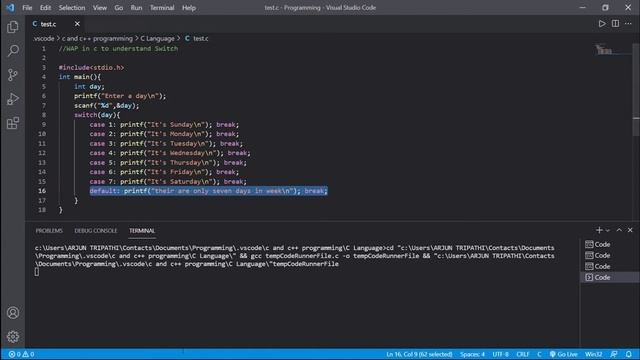The image size is (640, 360).
Task: Open Extensions view
Action: pyautogui.click(x=13, y=123)
